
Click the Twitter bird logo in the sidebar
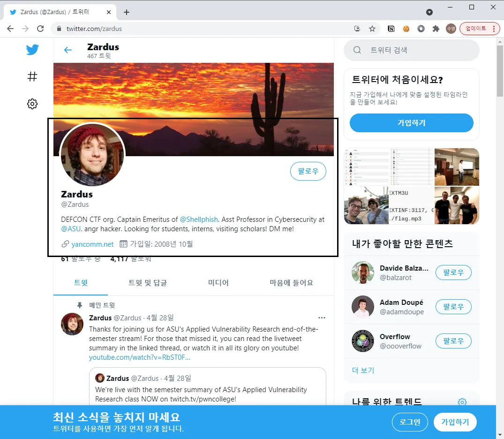pyautogui.click(x=32, y=50)
